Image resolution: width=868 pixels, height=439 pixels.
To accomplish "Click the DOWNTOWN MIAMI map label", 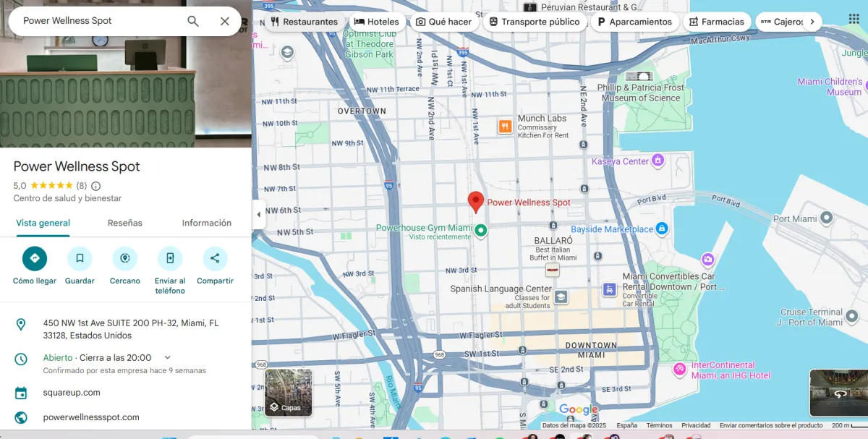I will point(591,350).
